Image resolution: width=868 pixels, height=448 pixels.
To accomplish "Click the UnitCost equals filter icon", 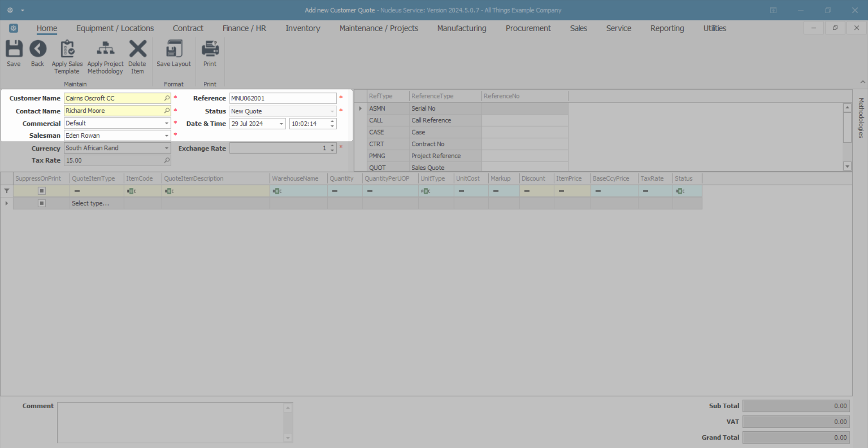I will pyautogui.click(x=462, y=191).
